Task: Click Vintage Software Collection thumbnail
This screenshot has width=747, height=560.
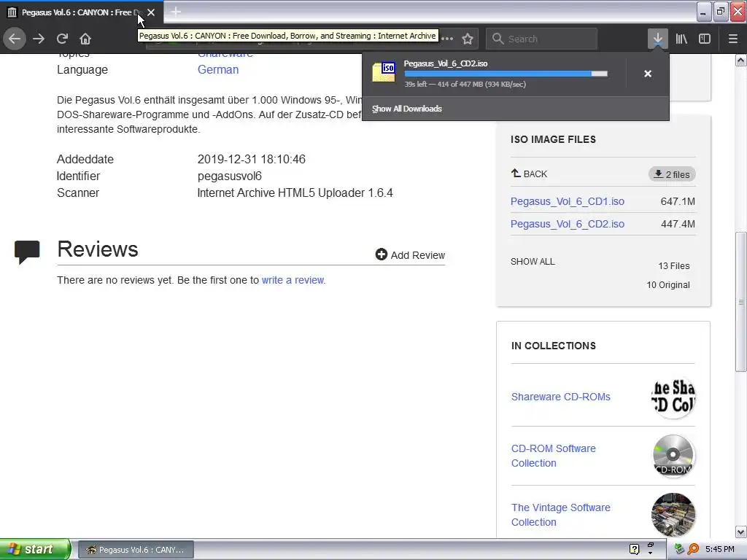Action: (673, 515)
